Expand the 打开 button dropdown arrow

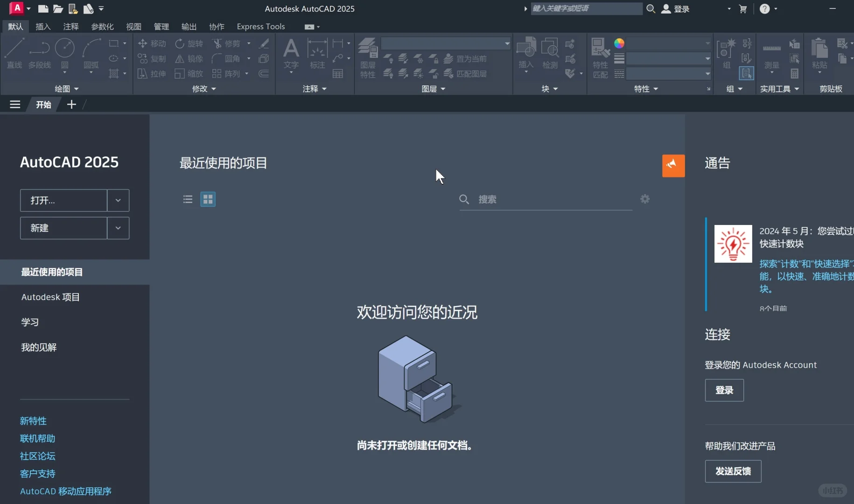(118, 200)
